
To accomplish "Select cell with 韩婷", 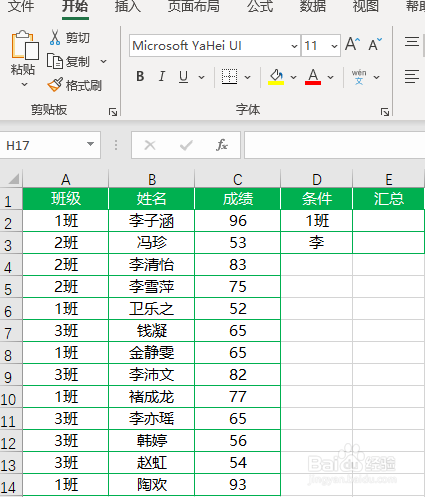I will 152,441.
